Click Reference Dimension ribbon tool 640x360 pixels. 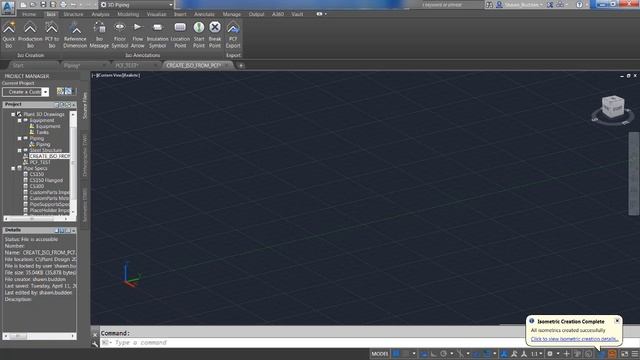(x=75, y=35)
